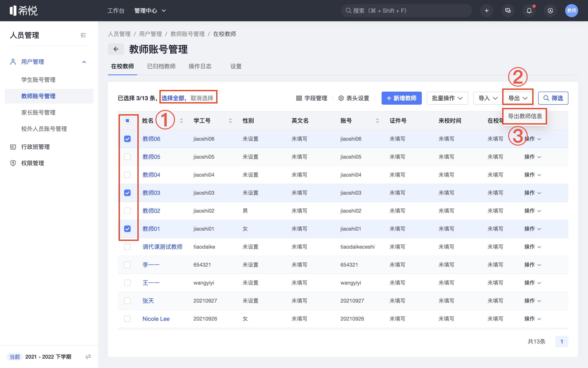Select 导出教师信息 menu item
The width and height of the screenshot is (588, 368).
coord(525,116)
